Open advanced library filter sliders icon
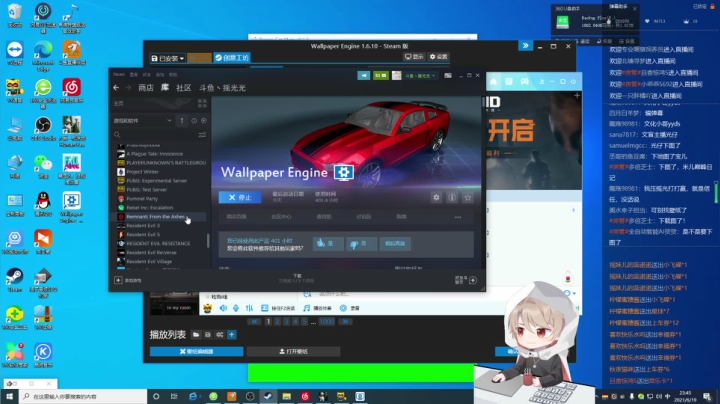This screenshot has width=720, height=404. coord(202,135)
